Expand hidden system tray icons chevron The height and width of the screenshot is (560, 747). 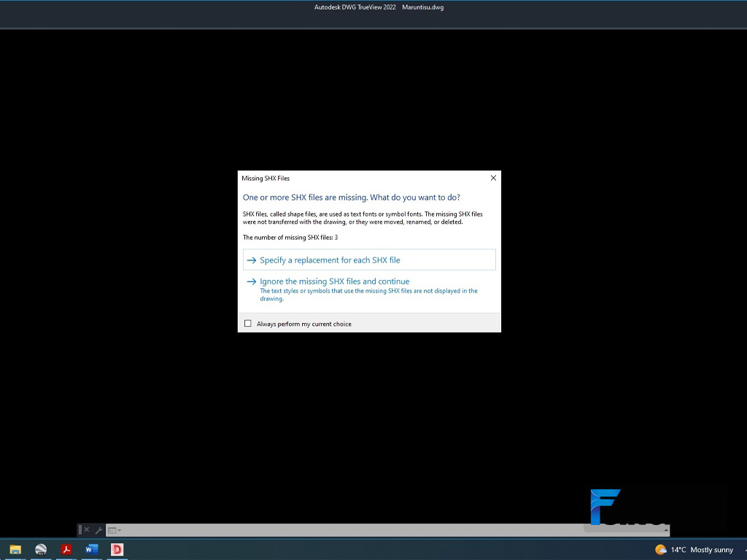(x=745, y=550)
